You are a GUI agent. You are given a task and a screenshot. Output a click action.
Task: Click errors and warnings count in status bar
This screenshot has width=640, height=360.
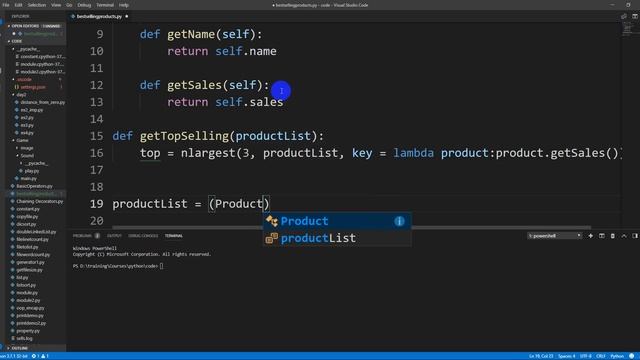tap(40, 356)
